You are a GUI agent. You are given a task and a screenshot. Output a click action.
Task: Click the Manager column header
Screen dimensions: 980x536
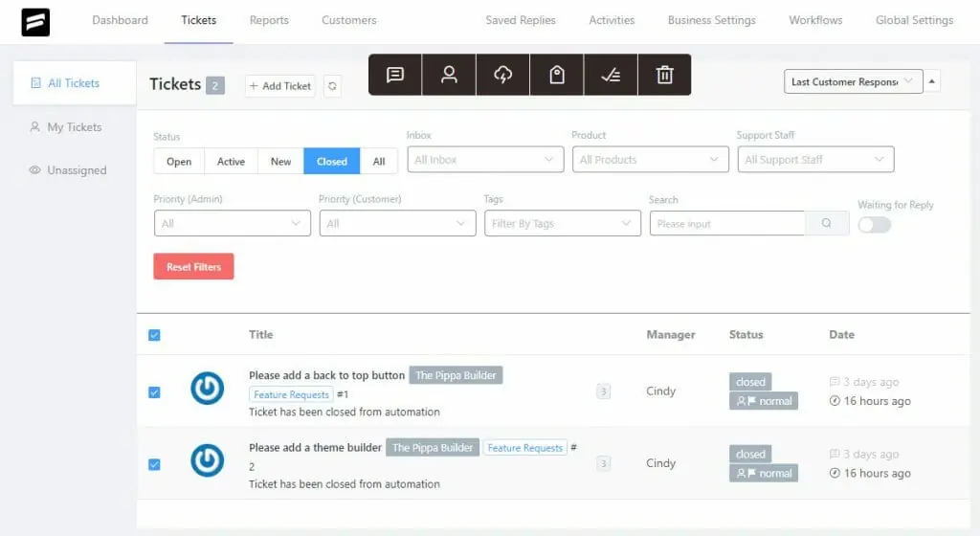671,335
